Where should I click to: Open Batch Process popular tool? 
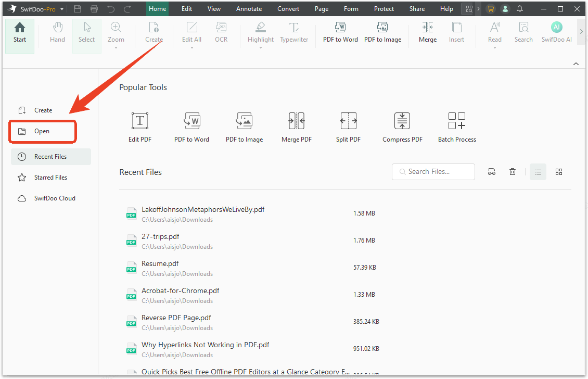tap(457, 127)
